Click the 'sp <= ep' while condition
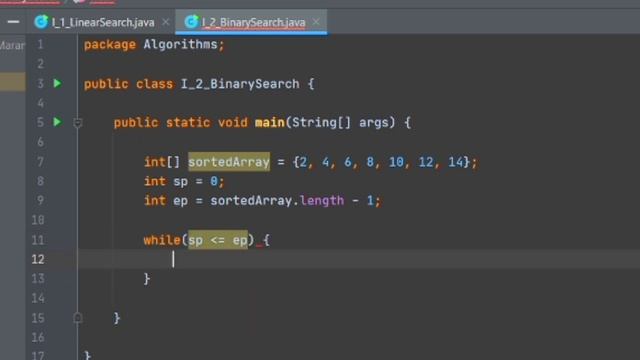This screenshot has width=640, height=360. tap(218, 240)
